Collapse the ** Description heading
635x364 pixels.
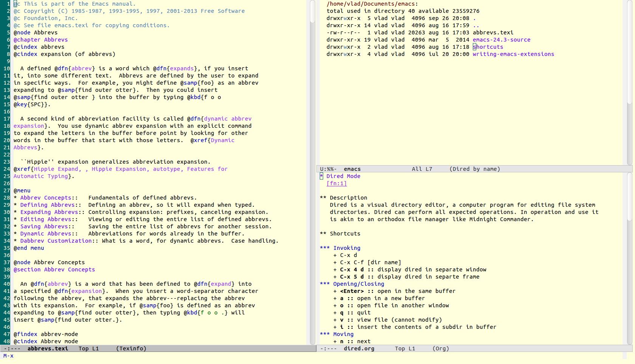[343, 198]
